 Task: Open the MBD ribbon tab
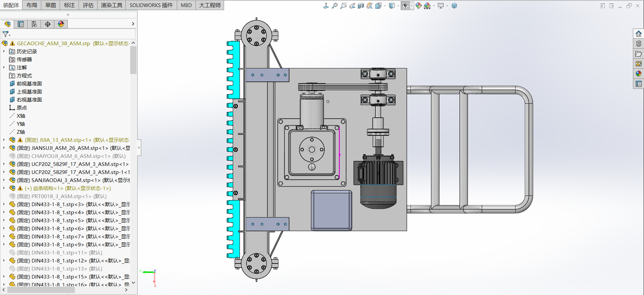point(186,5)
